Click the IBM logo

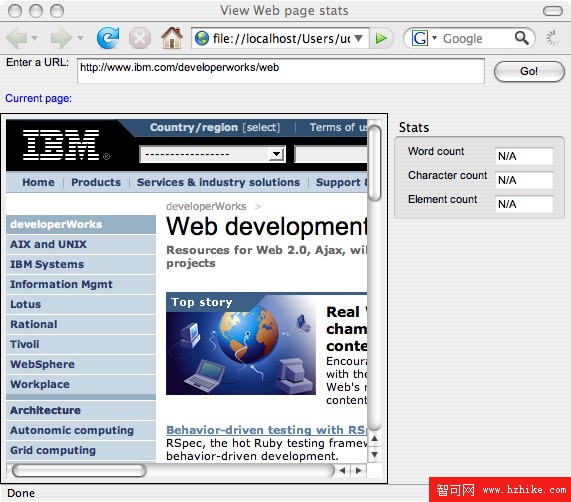pyautogui.click(x=61, y=145)
